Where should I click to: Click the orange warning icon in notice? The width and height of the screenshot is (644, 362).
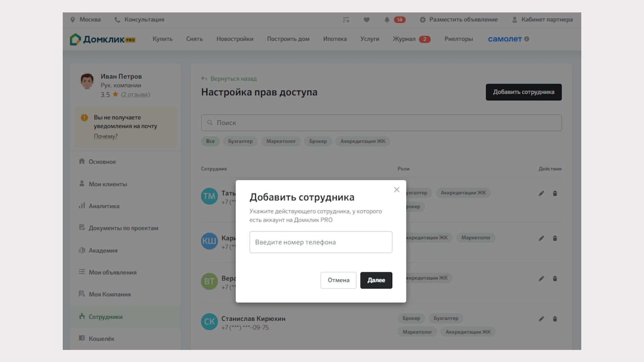pos(84,118)
